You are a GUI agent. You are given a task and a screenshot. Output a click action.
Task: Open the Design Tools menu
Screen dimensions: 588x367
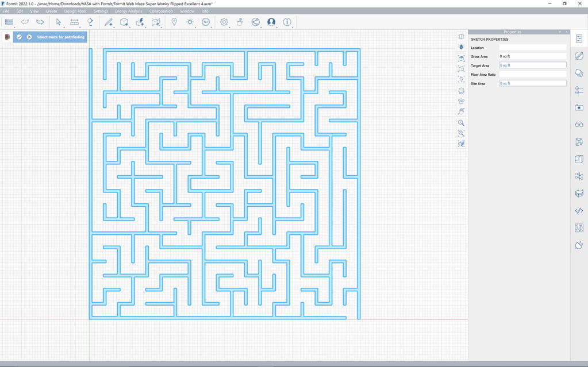[75, 11]
